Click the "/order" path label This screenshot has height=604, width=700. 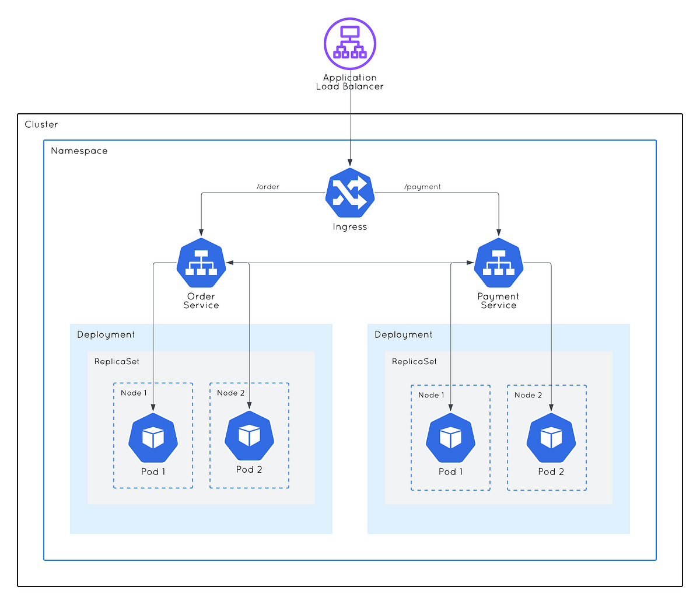268,187
